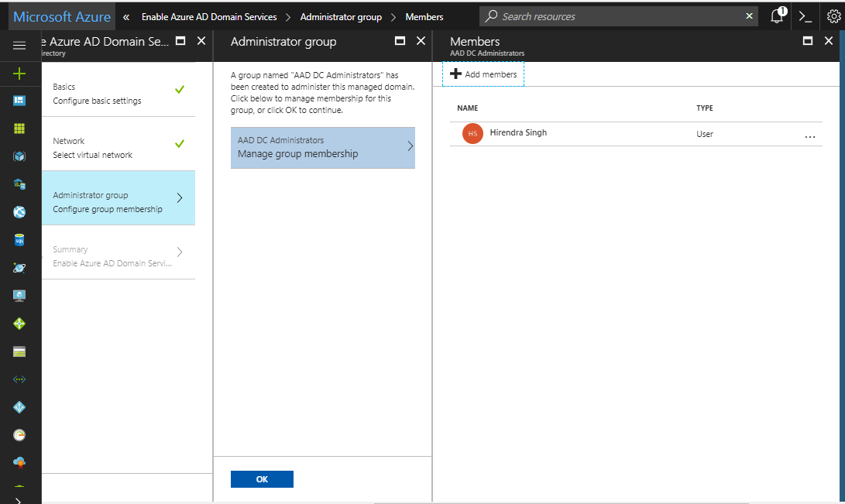Close Enable Azure AD Domain Services blade
Image resolution: width=845 pixels, height=504 pixels.
(201, 41)
